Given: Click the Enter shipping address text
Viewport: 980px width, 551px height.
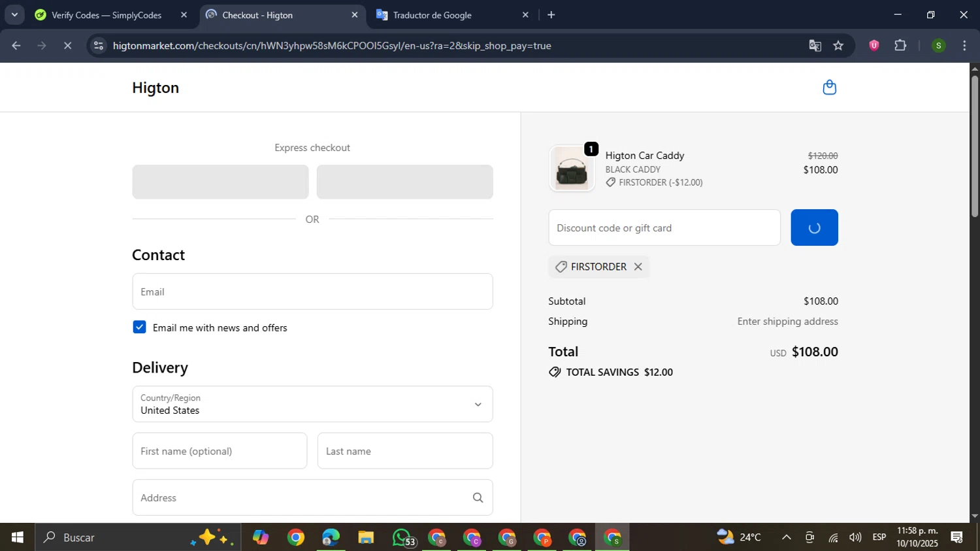Looking at the screenshot, I should 787,321.
